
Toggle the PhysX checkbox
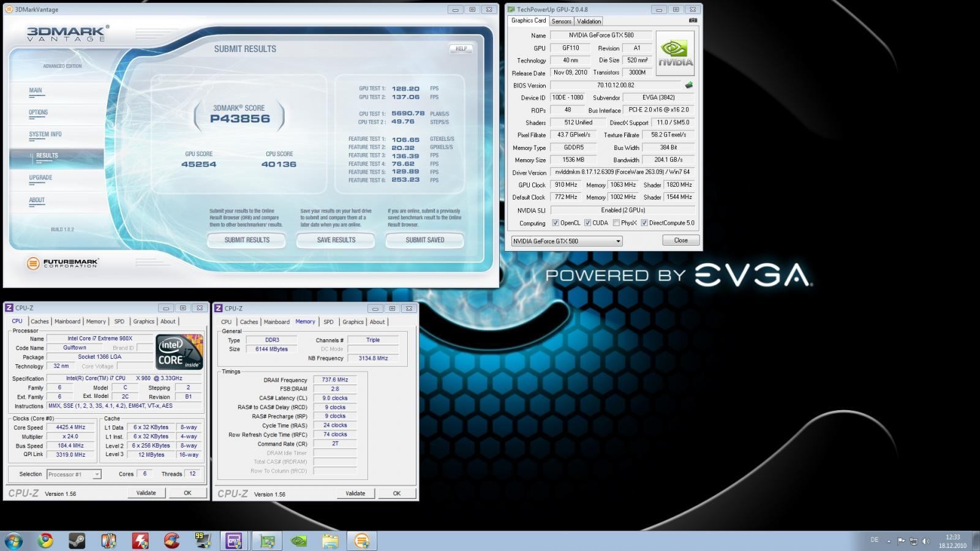click(x=616, y=223)
